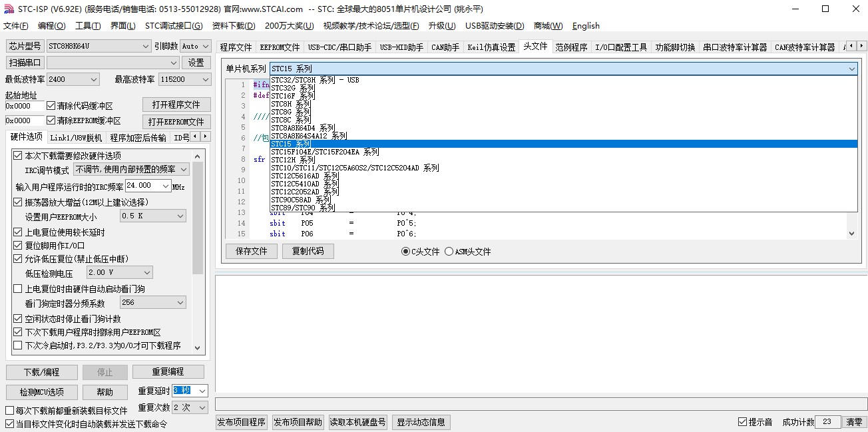The height and width of the screenshot is (432, 868).
Task: Select STC8A8K64D4 系列 from list
Action: tap(564, 128)
